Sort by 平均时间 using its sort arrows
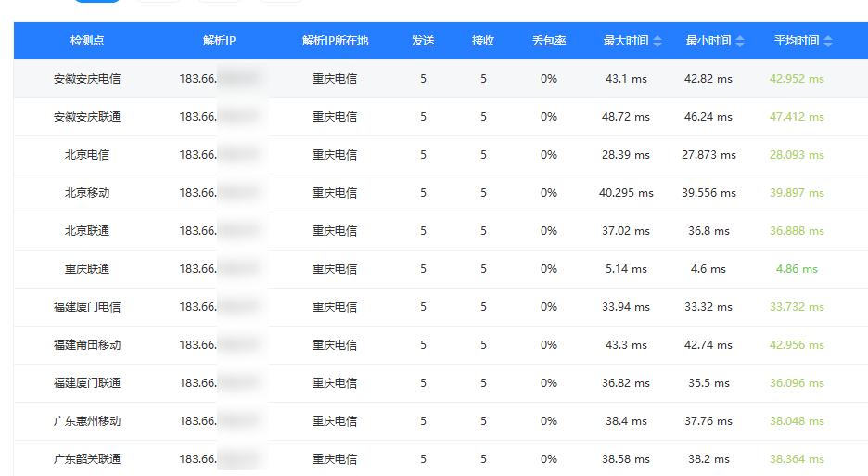 [828, 41]
